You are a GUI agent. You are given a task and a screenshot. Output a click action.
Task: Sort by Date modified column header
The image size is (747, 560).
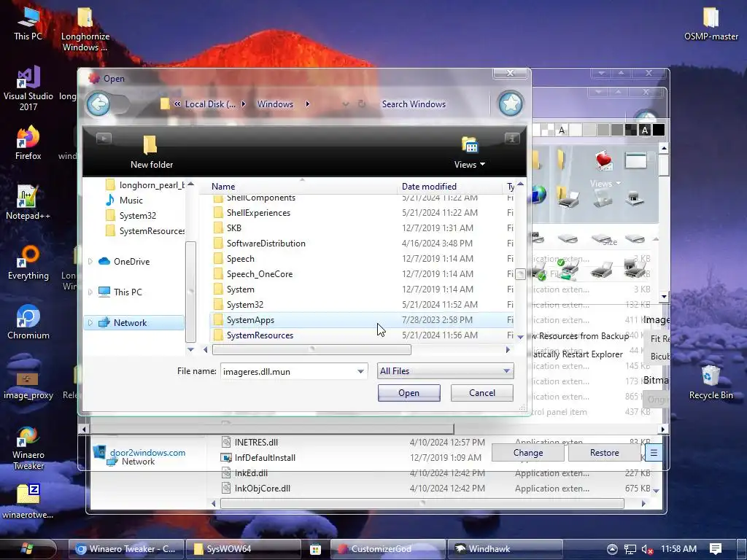pyautogui.click(x=450, y=187)
